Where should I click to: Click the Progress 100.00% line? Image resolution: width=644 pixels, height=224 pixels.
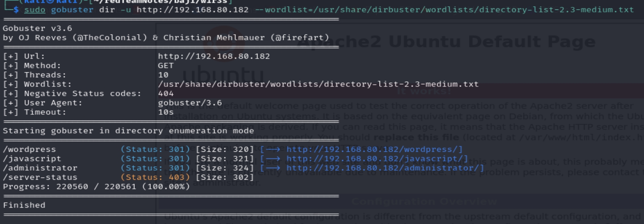tap(96, 187)
